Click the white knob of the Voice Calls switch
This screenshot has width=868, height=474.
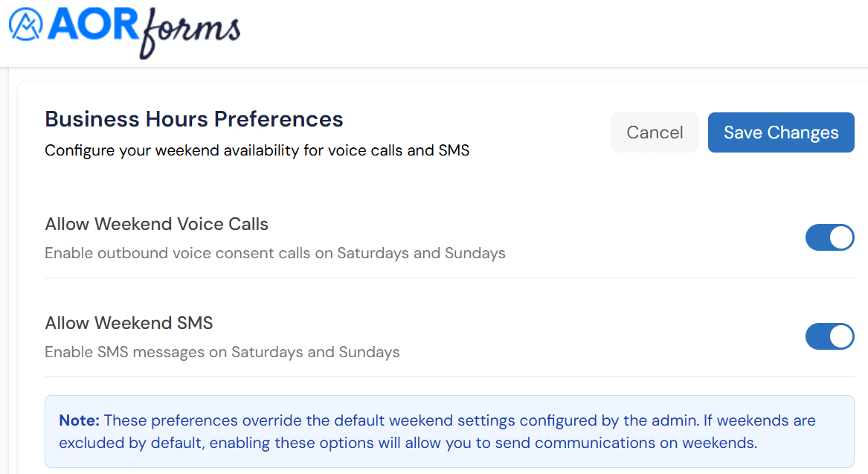click(841, 237)
